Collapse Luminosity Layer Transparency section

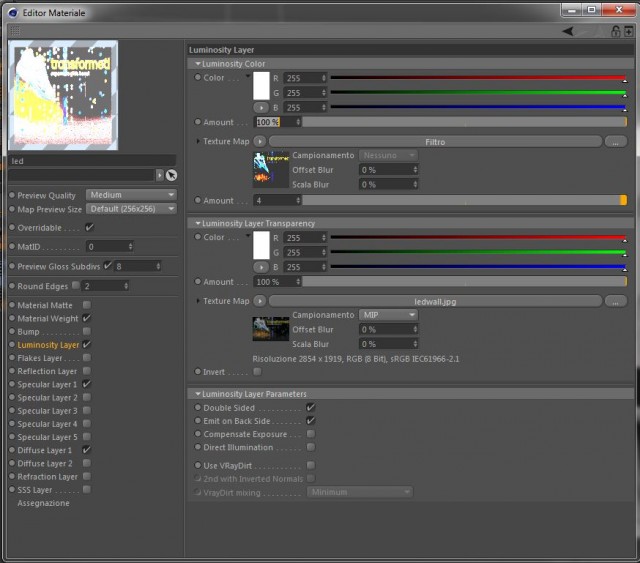point(198,223)
